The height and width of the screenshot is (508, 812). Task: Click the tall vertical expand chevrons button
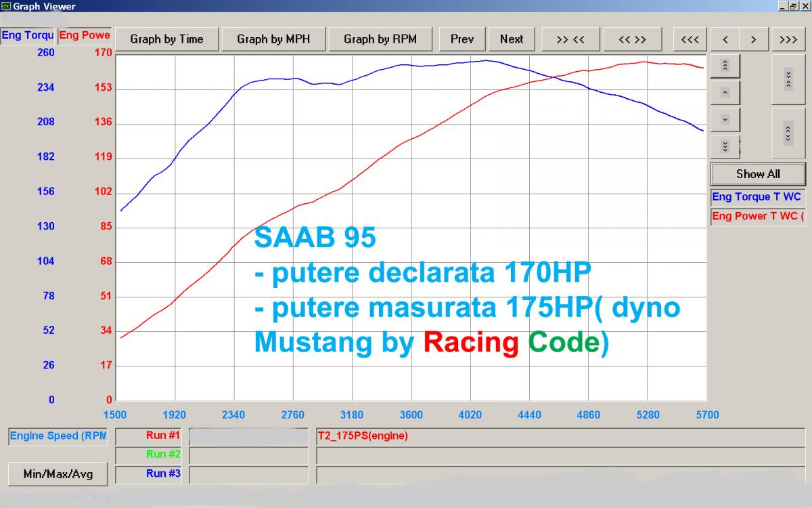tap(788, 132)
